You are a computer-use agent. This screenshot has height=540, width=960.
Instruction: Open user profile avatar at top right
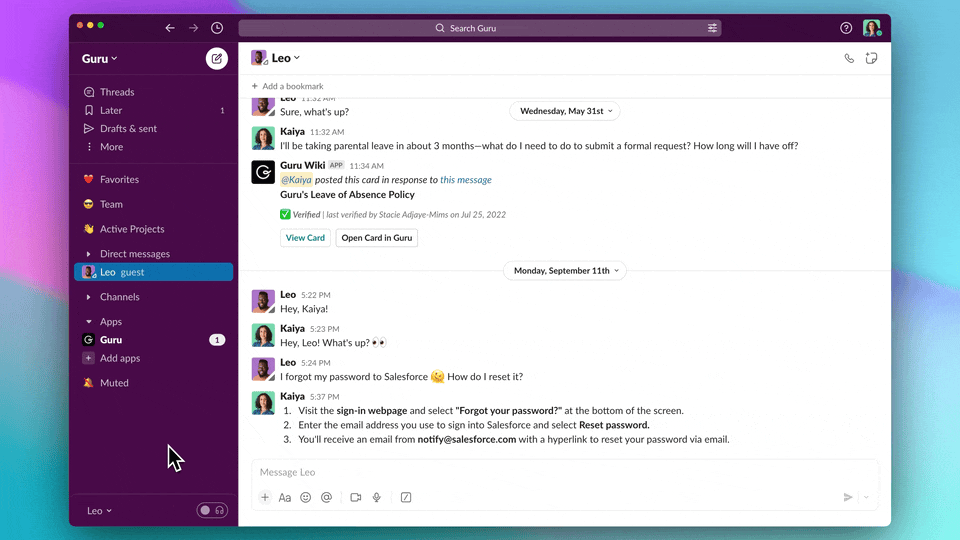[872, 28]
